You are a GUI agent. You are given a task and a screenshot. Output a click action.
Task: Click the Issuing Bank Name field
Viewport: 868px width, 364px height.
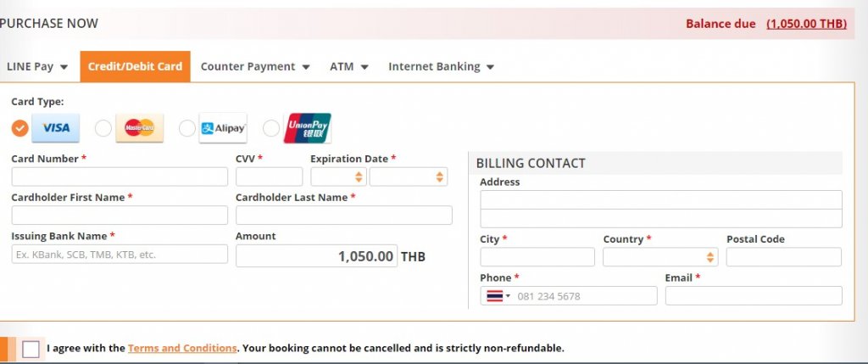120,255
